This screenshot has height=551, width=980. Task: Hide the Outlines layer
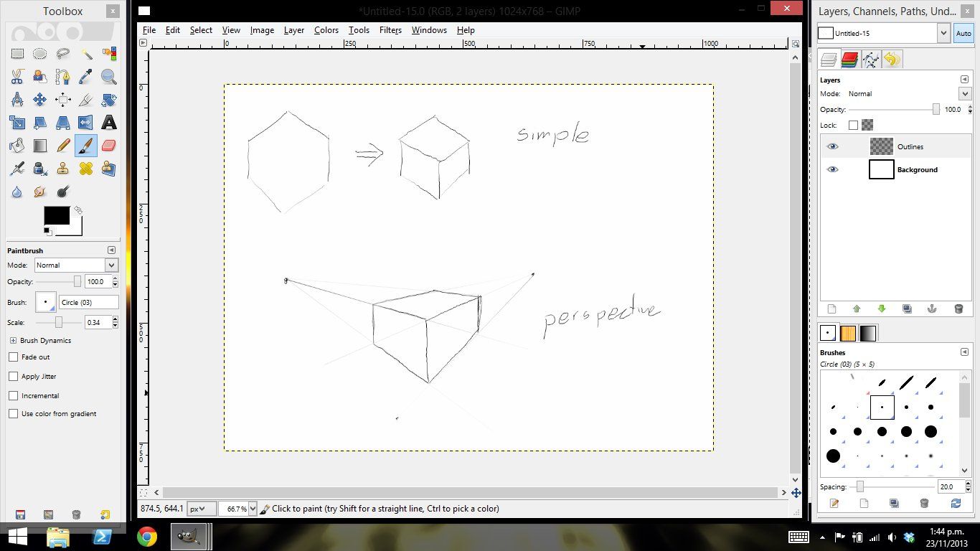click(832, 146)
